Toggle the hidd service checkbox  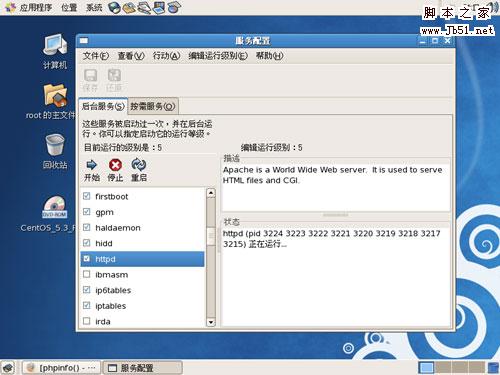click(x=86, y=243)
